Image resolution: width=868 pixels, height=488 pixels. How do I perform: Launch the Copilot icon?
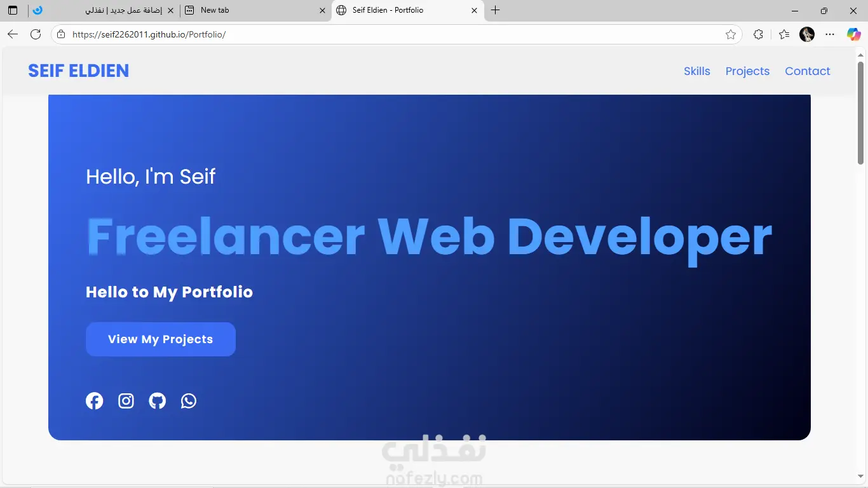pos(853,34)
